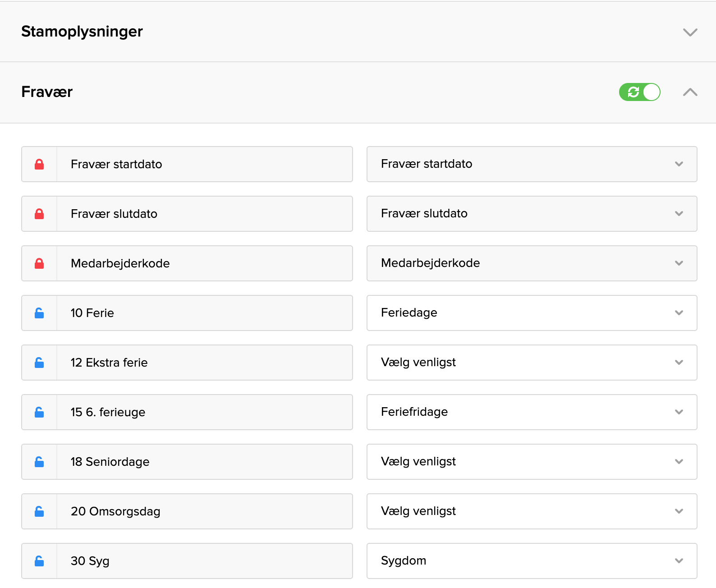The width and height of the screenshot is (716, 588).
Task: Open the Sygdom dropdown
Action: pyautogui.click(x=532, y=561)
